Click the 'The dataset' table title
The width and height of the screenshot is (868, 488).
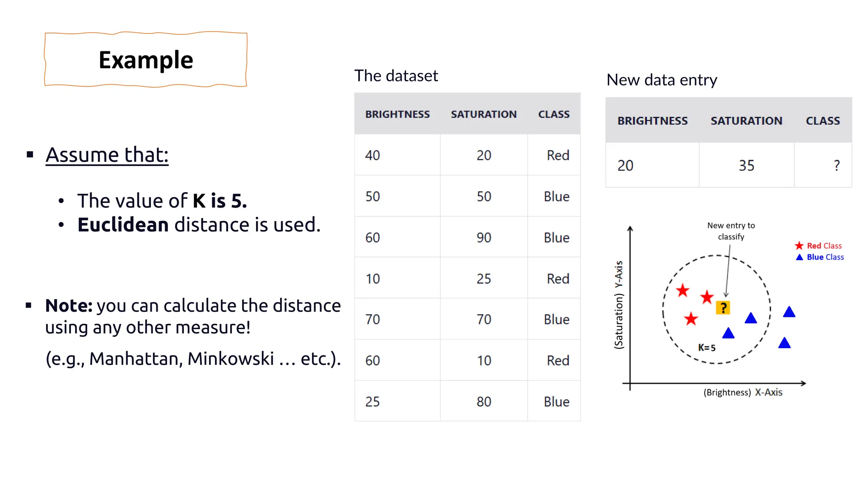pos(396,76)
